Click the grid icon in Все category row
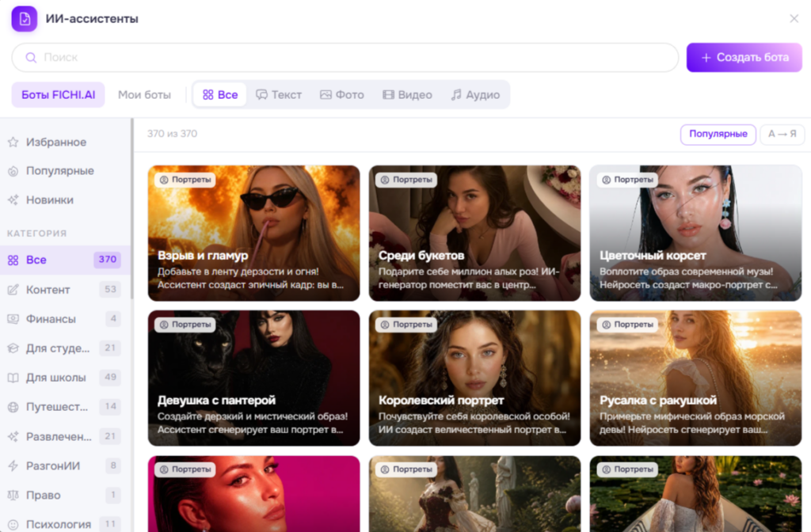The width and height of the screenshot is (811, 532). pyautogui.click(x=13, y=260)
